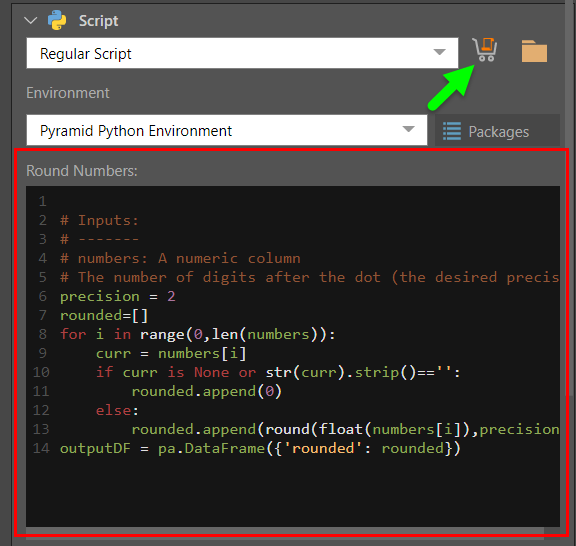Collapse the Script section chevron
The height and width of the screenshot is (546, 576).
[31, 21]
